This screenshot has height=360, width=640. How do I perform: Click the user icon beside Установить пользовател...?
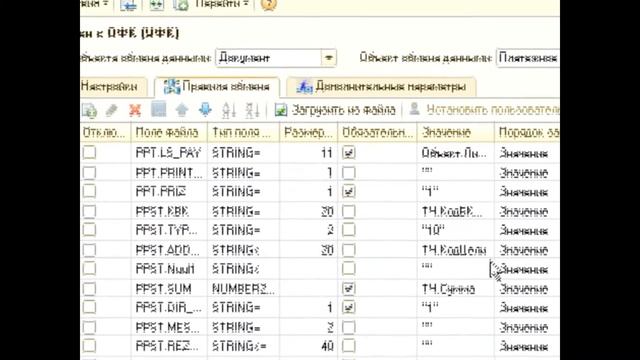414,109
